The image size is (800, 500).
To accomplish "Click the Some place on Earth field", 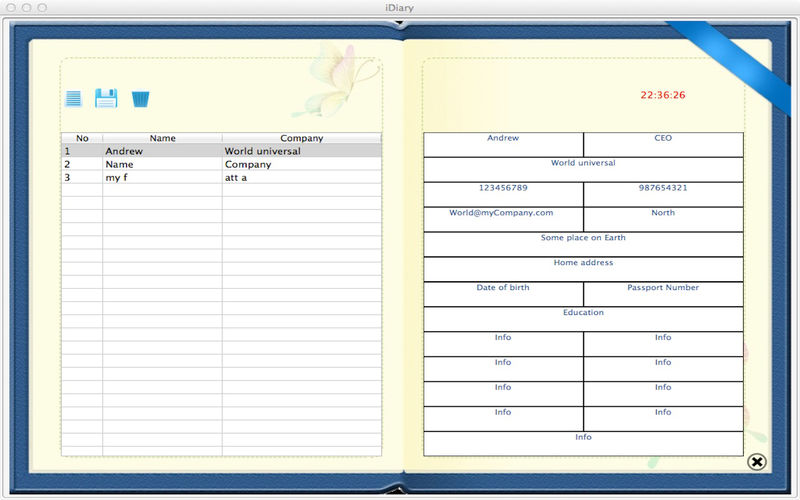I will click(583, 244).
